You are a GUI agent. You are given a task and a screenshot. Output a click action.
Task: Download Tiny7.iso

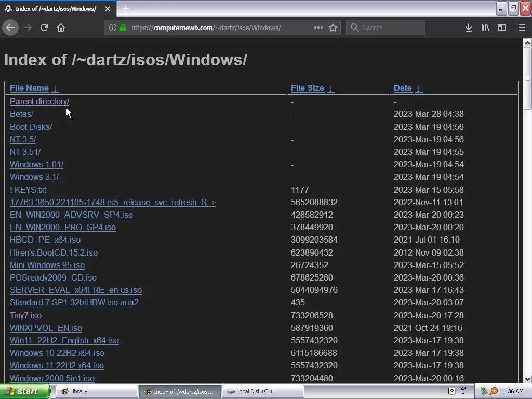(x=26, y=315)
